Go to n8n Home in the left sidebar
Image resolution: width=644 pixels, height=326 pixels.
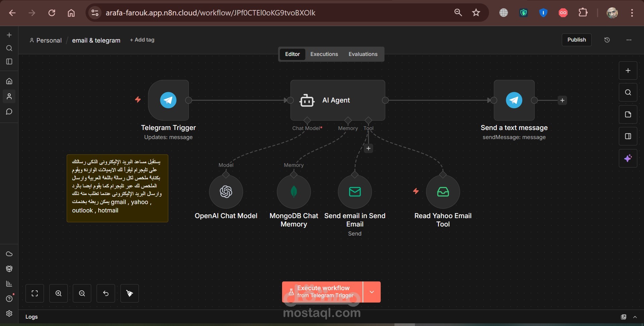pyautogui.click(x=9, y=81)
